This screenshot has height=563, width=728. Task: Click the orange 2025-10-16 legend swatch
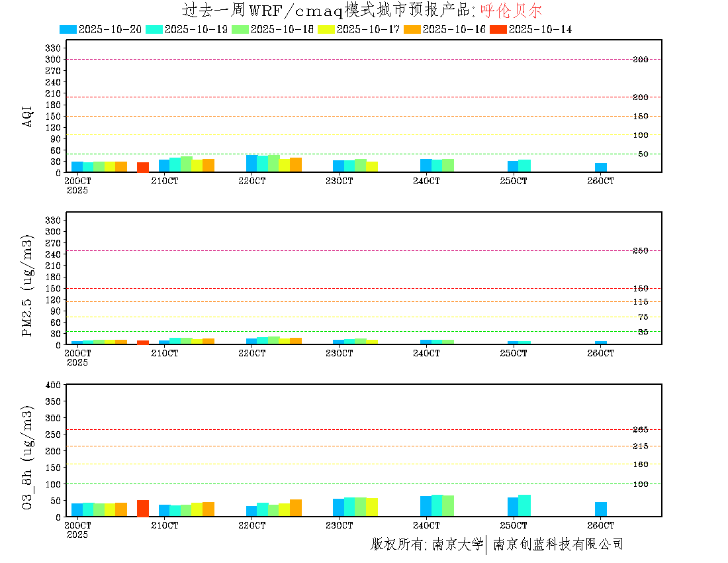coord(412,29)
